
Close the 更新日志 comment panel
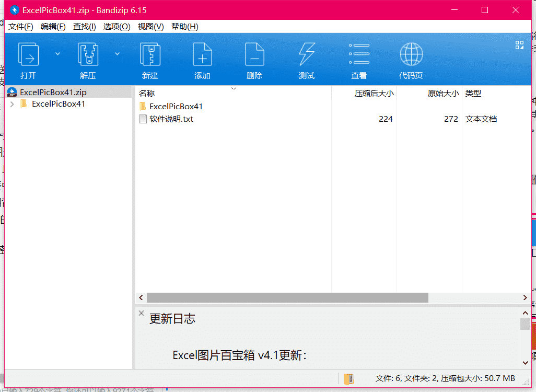click(x=141, y=313)
